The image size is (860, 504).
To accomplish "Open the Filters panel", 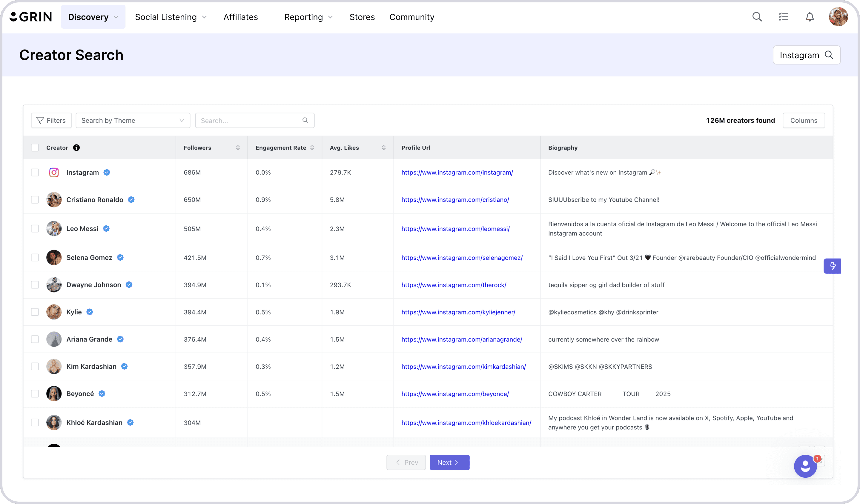I will pos(52,120).
